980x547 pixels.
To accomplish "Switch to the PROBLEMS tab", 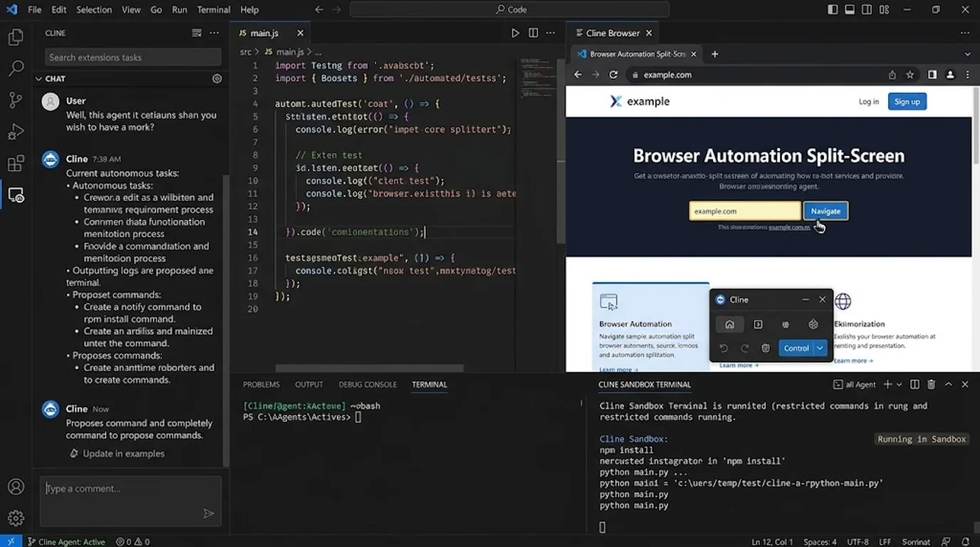I will 261,385.
